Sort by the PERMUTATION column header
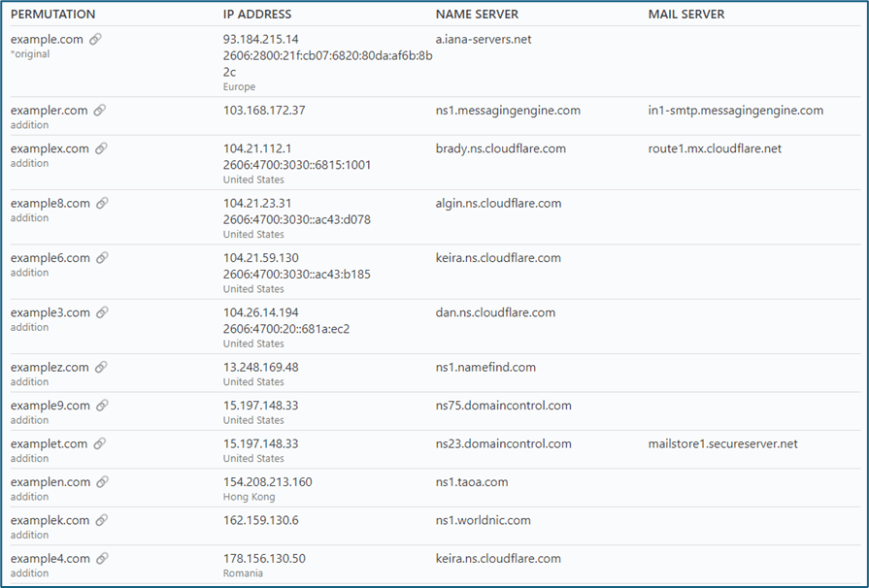This screenshot has width=869, height=588. point(53,15)
